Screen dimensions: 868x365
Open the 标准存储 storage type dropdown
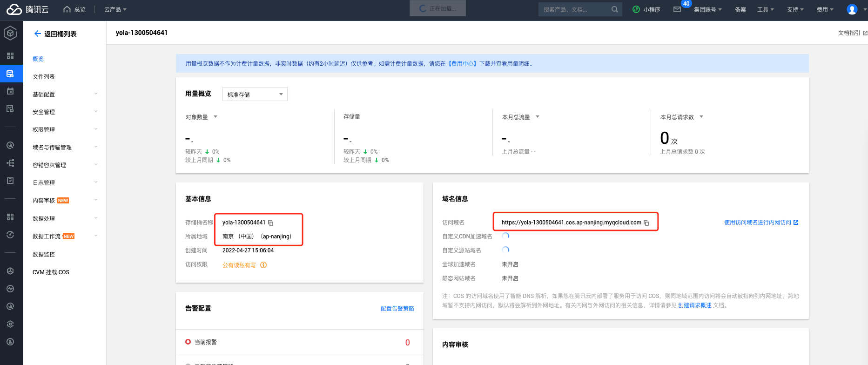255,95
